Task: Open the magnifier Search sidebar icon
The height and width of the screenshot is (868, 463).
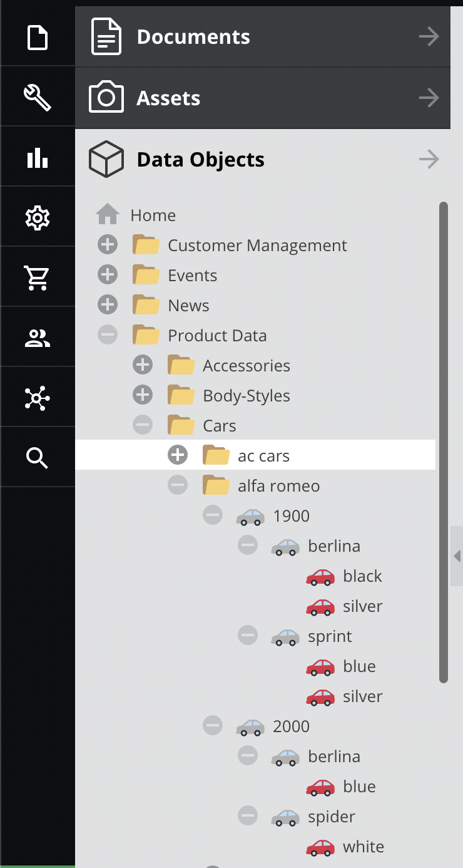Action: [37, 458]
